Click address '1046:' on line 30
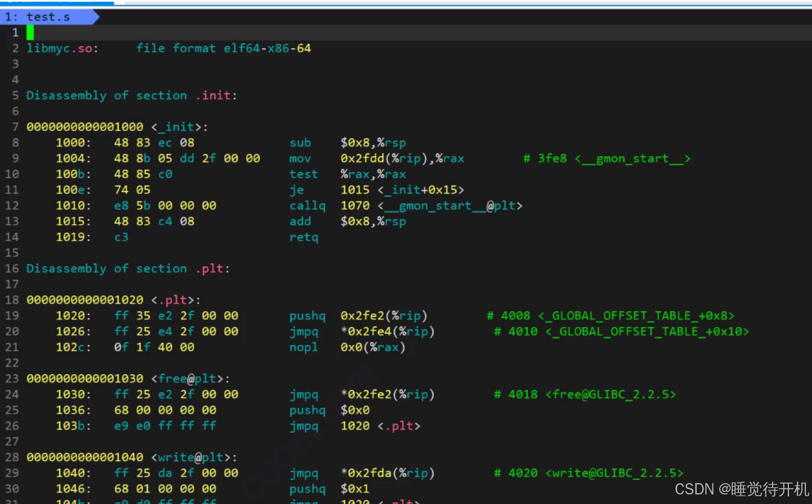The height and width of the screenshot is (504, 812). pos(74,489)
